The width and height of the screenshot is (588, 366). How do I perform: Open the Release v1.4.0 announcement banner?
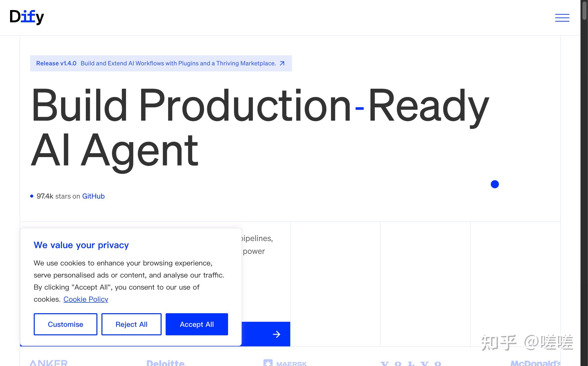161,63
